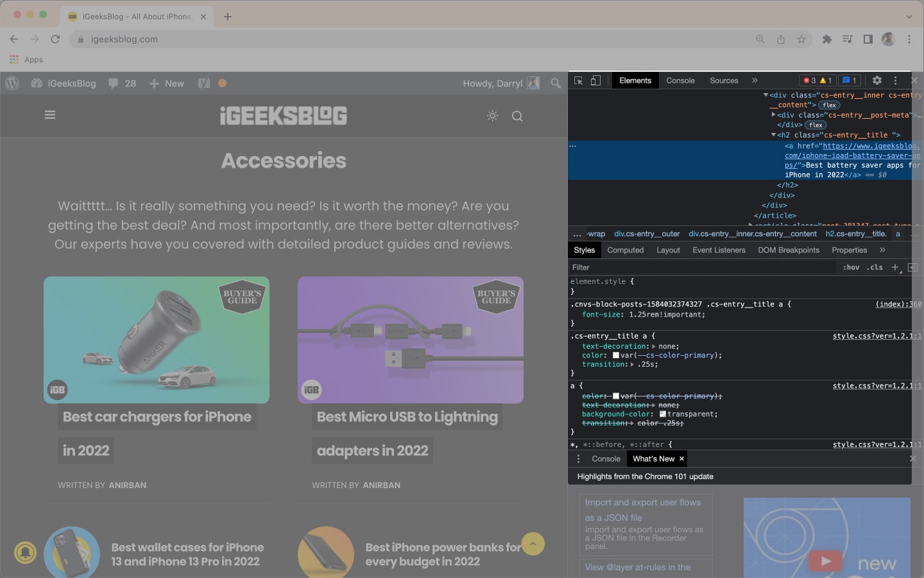Image resolution: width=924 pixels, height=578 pixels.
Task: Go back in the browser
Action: coord(14,39)
